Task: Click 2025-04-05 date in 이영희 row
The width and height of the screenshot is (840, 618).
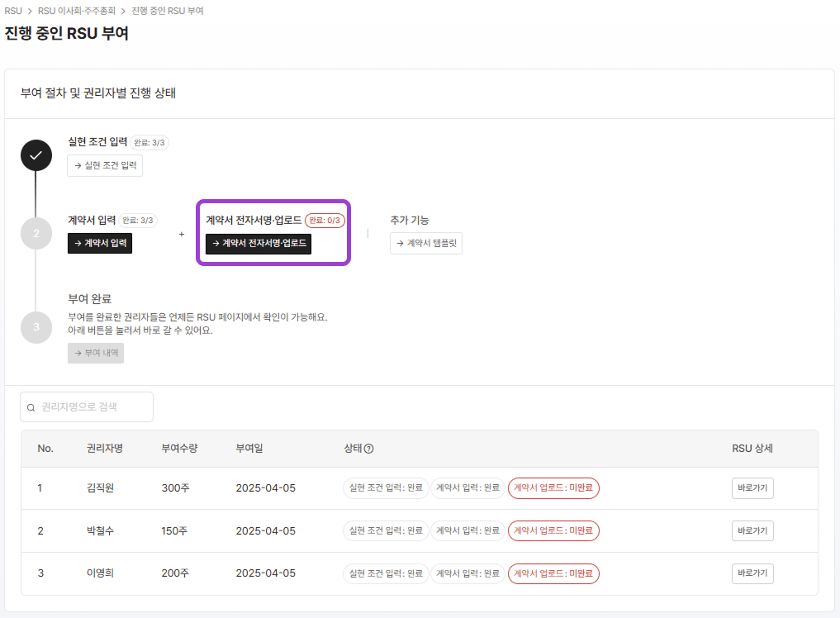Action: (x=266, y=573)
